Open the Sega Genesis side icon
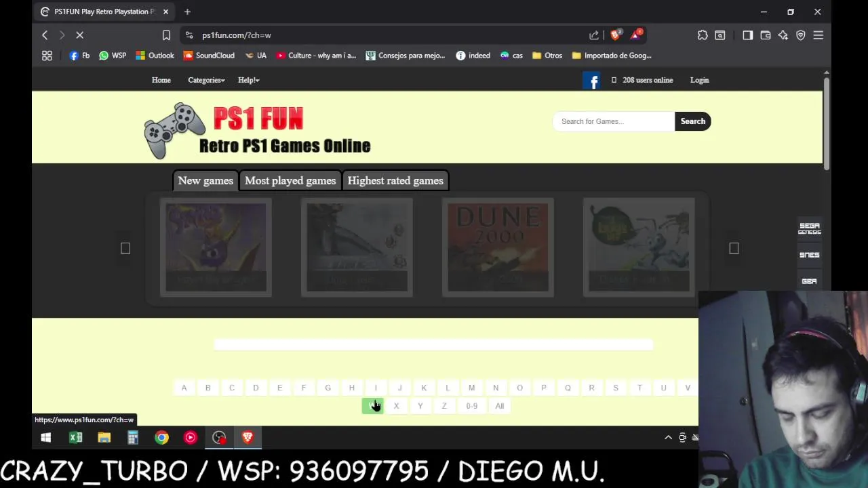 (x=809, y=228)
